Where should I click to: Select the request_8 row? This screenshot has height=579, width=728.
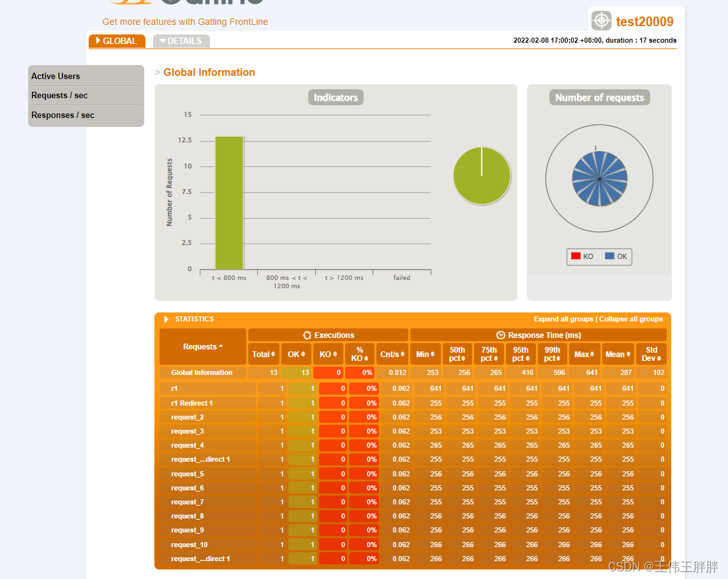point(412,516)
